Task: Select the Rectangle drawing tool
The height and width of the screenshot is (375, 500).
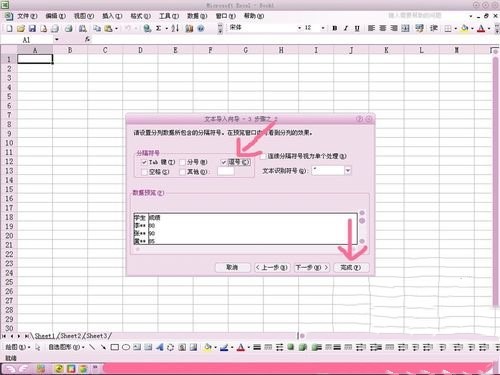Action: click(x=115, y=347)
